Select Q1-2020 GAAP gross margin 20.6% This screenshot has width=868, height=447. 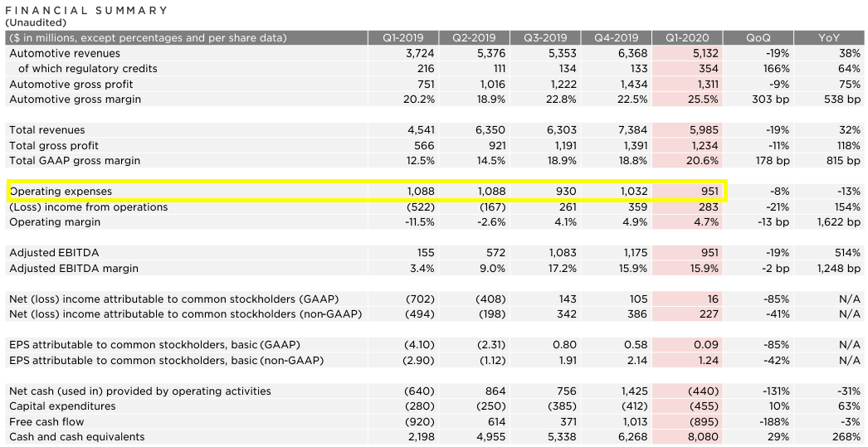pyautogui.click(x=703, y=161)
